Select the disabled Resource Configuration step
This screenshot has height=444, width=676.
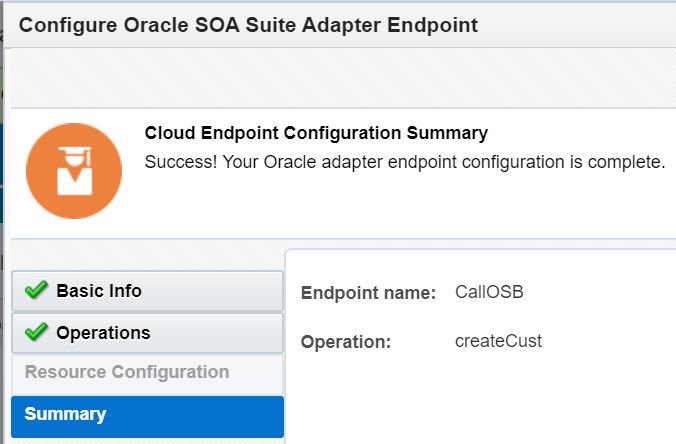(127, 372)
